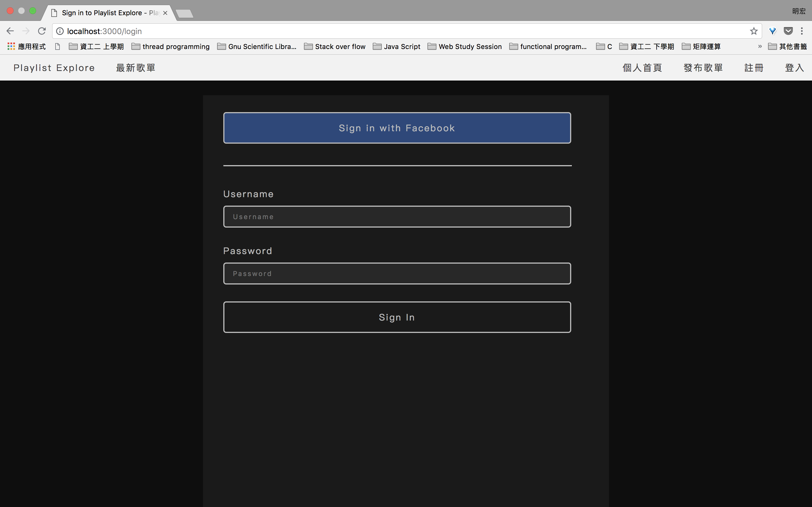Viewport: 812px width, 507px height.
Task: Click the blue Y extension icon
Action: click(773, 31)
